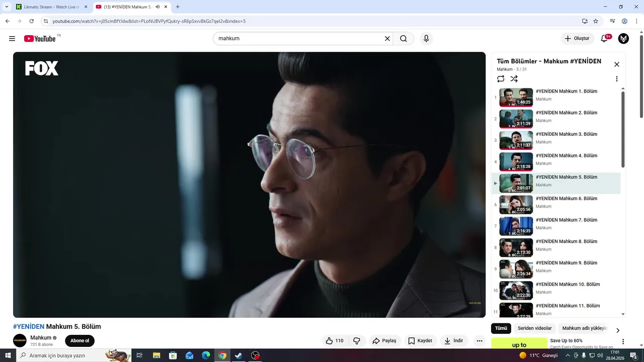Viewport: 644px width, 362px height.
Task: Close the YouTube Mahkum tab
Action: pos(166,7)
